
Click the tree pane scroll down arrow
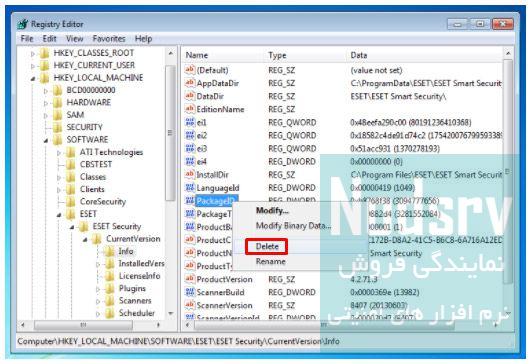(171, 313)
